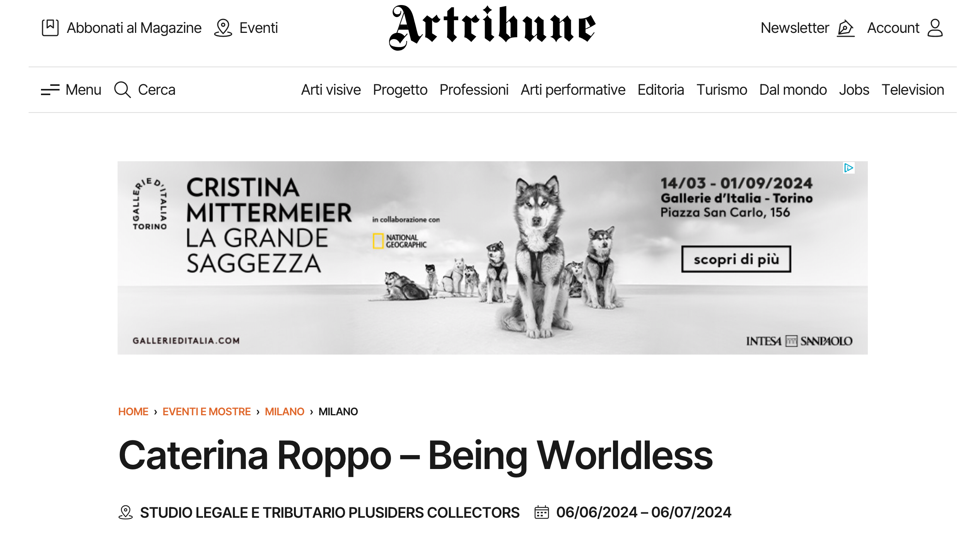Image resolution: width=980 pixels, height=551 pixels.
Task: Click the Eventi map pin icon
Action: coord(223,28)
